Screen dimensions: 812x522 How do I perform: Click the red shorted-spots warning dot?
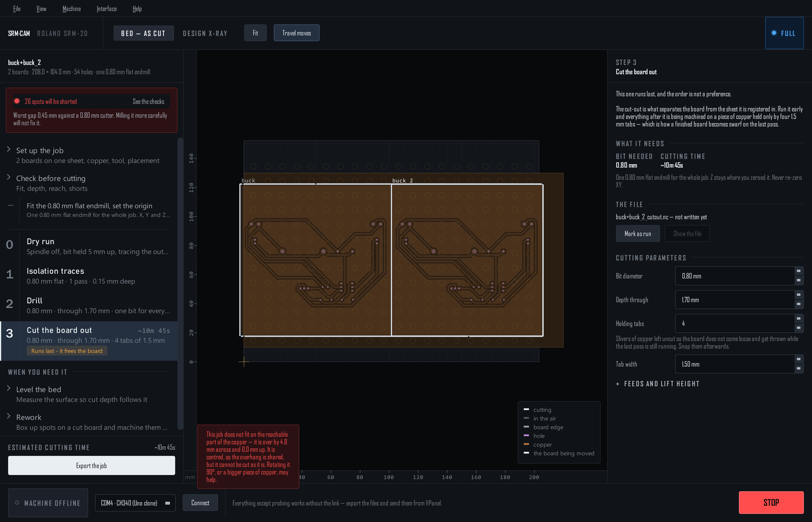coord(17,101)
